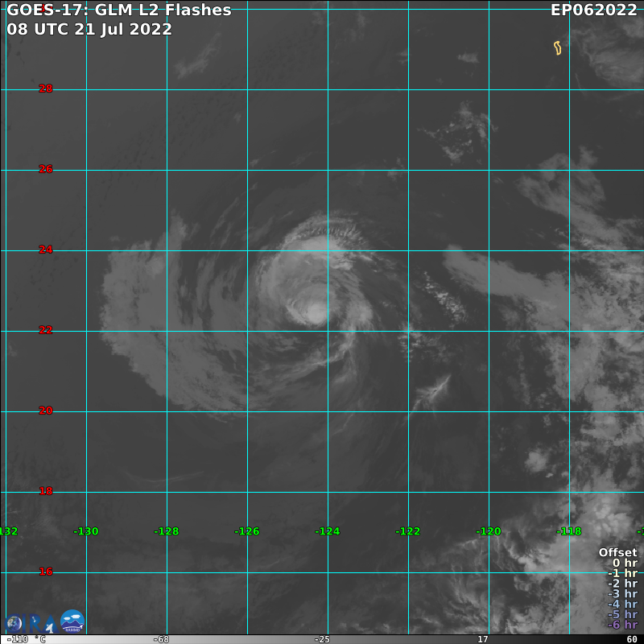Click the '-3 hr' offset legend entry
Viewport: 644px width, 644px height.
(x=623, y=594)
